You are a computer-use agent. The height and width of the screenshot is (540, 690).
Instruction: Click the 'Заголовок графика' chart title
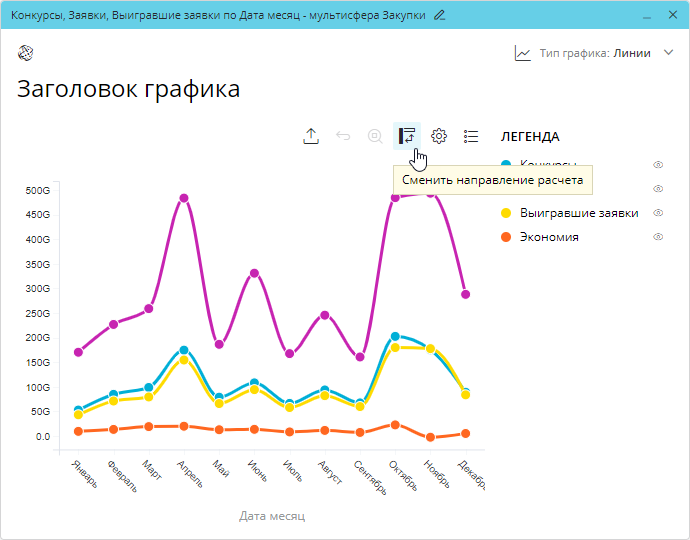pos(128,89)
